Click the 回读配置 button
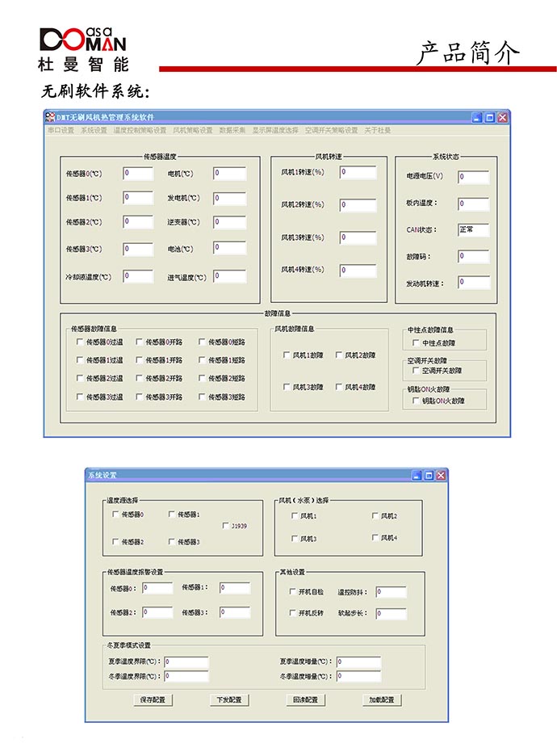This screenshot has height=756, width=557. [305, 699]
